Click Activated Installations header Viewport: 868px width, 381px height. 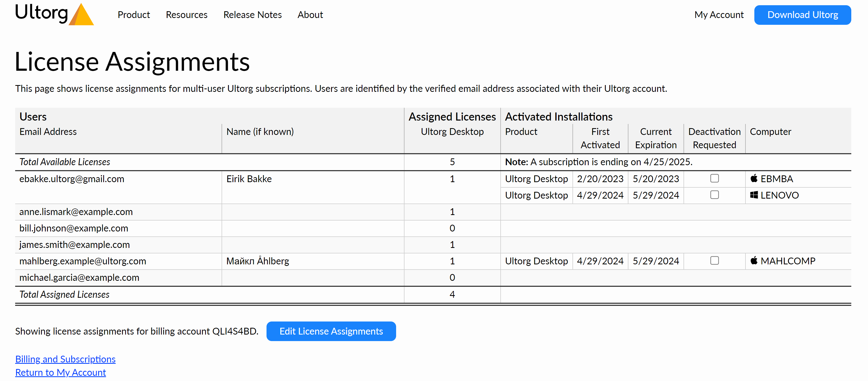pyautogui.click(x=558, y=117)
